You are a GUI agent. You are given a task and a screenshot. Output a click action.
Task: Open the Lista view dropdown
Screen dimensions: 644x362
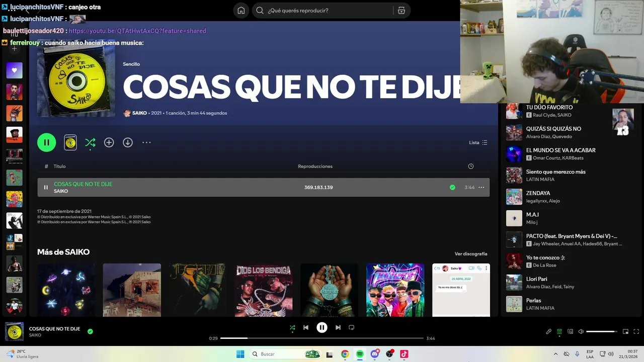(478, 143)
